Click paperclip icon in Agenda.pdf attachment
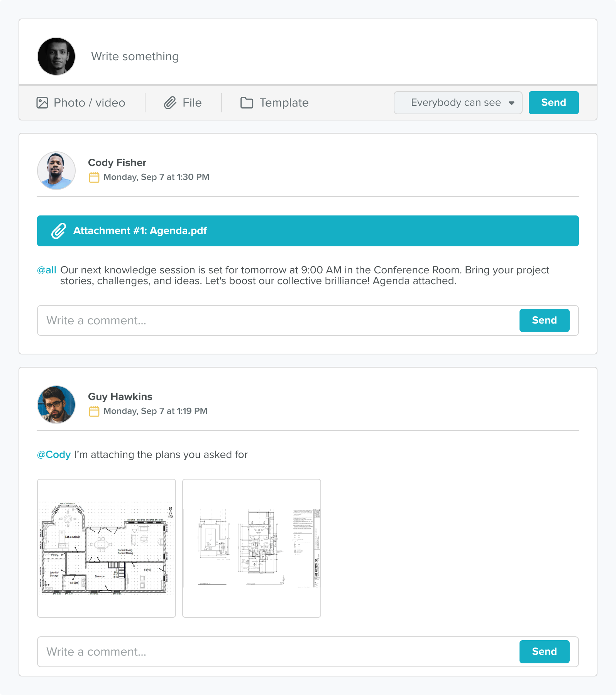The width and height of the screenshot is (616, 695). pyautogui.click(x=59, y=231)
